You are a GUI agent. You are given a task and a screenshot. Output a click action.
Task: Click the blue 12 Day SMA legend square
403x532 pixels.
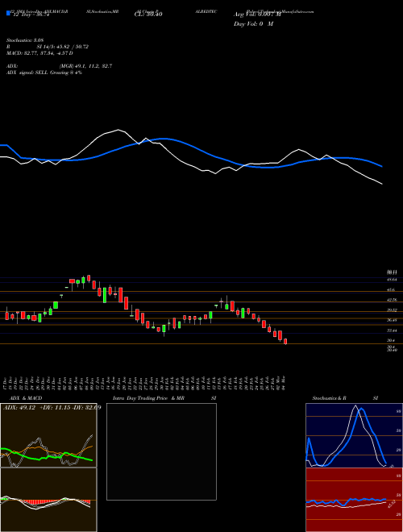coord(8,14)
